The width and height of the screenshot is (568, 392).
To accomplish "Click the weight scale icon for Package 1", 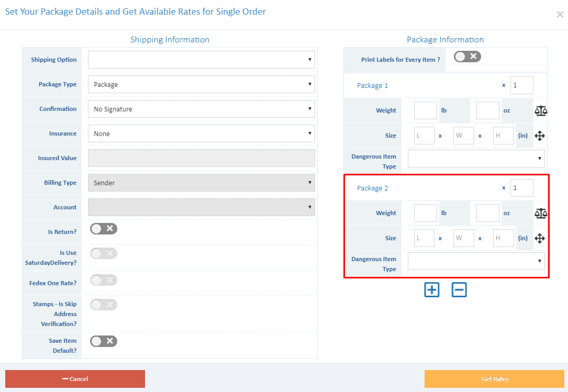I will [x=541, y=110].
